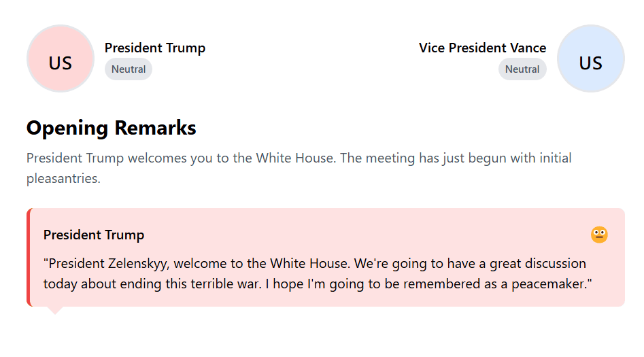
Task: Click "The meeting has just begun" in the description
Action: click(x=423, y=158)
